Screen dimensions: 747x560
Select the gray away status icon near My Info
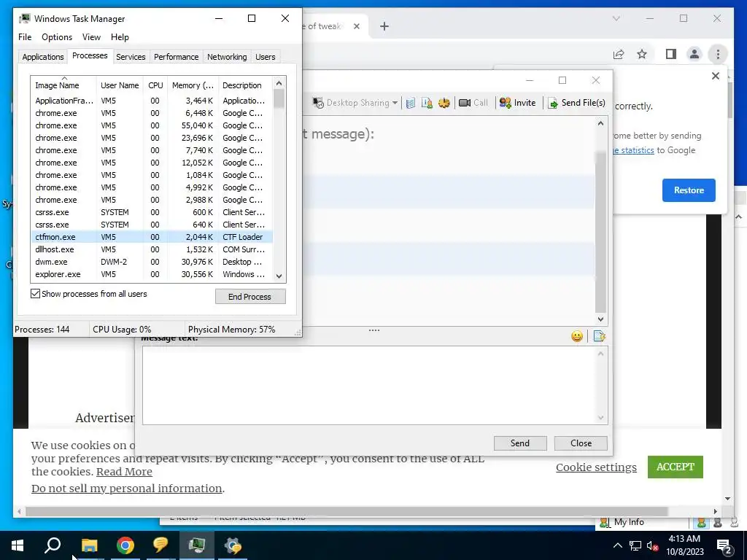[x=718, y=522]
